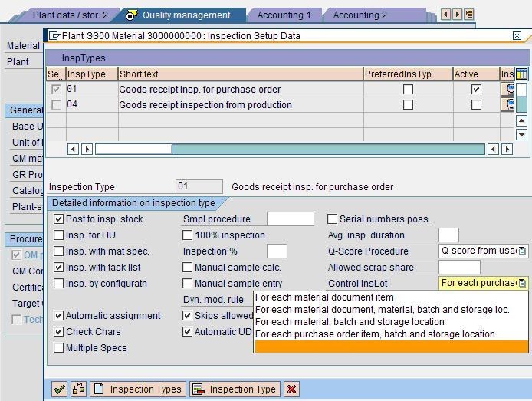Viewport: 532px width, 401px height.
Task: Enable Multiple Specs checkbox
Action: click(58, 348)
